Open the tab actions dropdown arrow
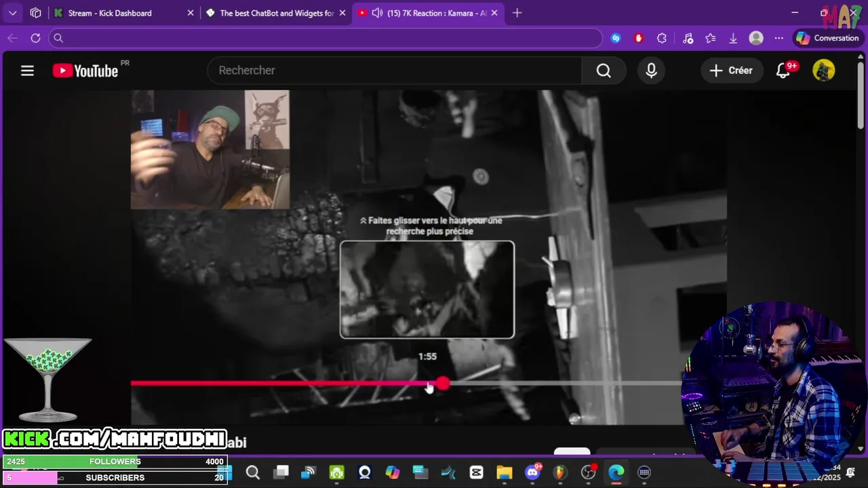Screen dimensions: 868x488 click(12, 13)
